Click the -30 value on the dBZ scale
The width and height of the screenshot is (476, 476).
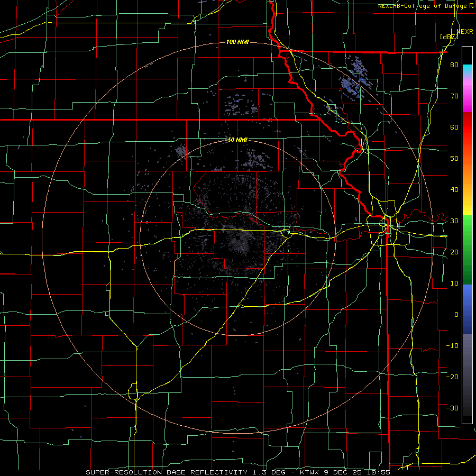coord(452,408)
